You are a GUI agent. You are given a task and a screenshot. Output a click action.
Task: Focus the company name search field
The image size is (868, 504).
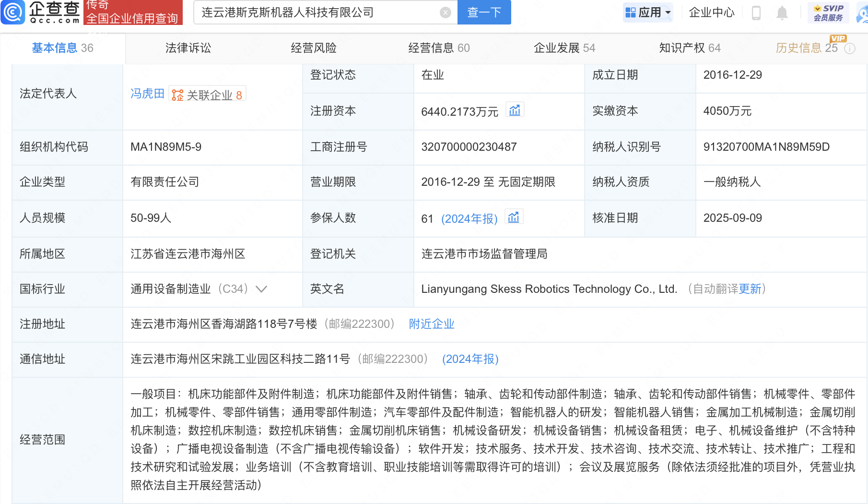(x=317, y=12)
